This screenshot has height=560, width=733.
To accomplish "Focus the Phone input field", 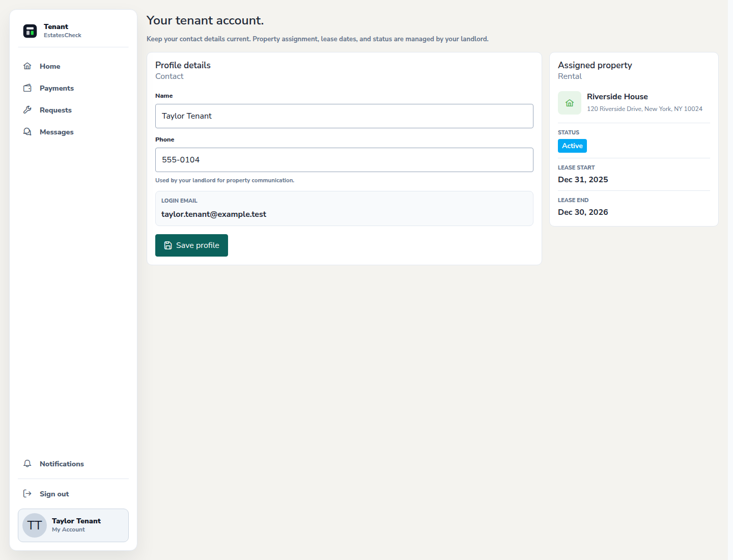I will pyautogui.click(x=344, y=160).
